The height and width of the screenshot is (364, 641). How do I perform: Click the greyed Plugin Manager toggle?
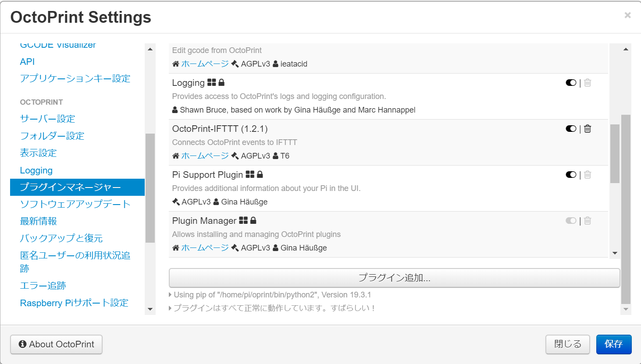pos(571,221)
